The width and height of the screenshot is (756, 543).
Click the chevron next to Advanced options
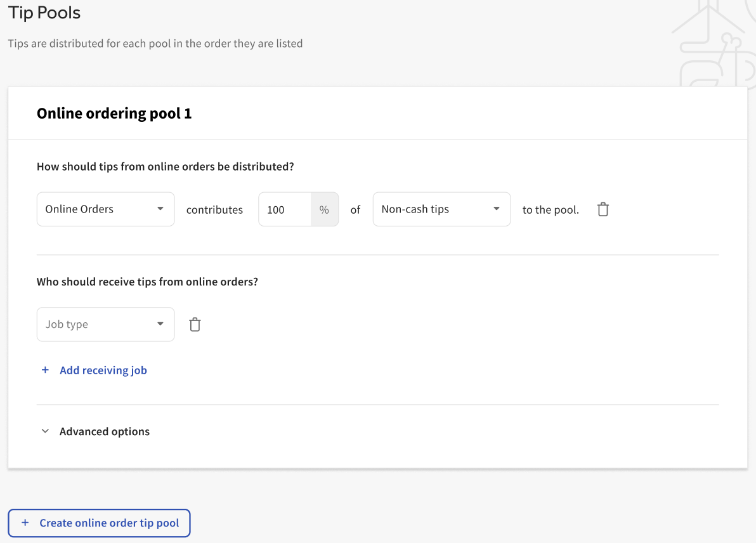click(45, 431)
